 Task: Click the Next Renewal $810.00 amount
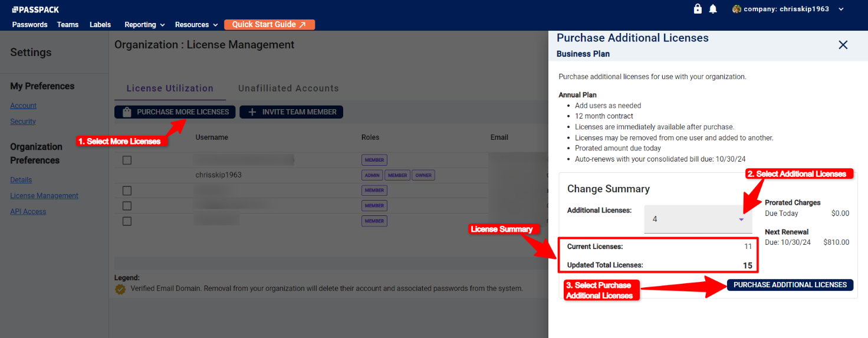pyautogui.click(x=836, y=242)
